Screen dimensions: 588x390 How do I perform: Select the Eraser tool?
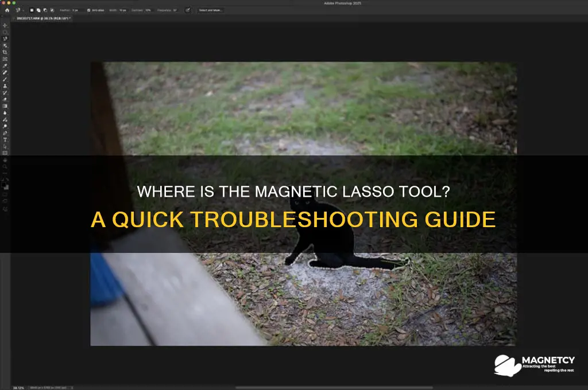[5, 99]
